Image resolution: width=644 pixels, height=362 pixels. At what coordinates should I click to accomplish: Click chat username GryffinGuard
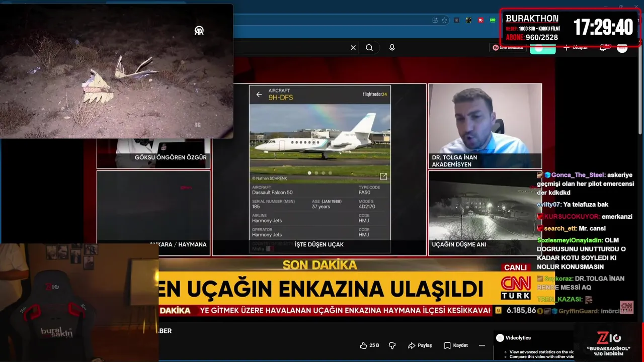click(x=579, y=311)
